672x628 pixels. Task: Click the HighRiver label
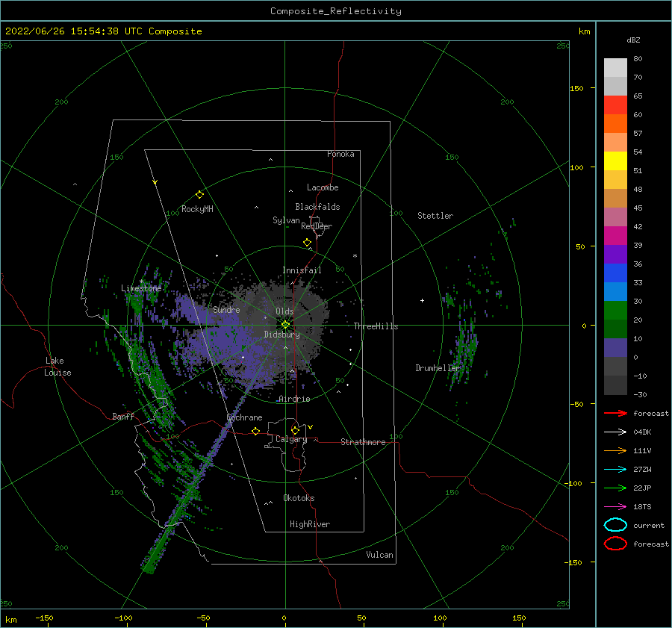pos(310,524)
